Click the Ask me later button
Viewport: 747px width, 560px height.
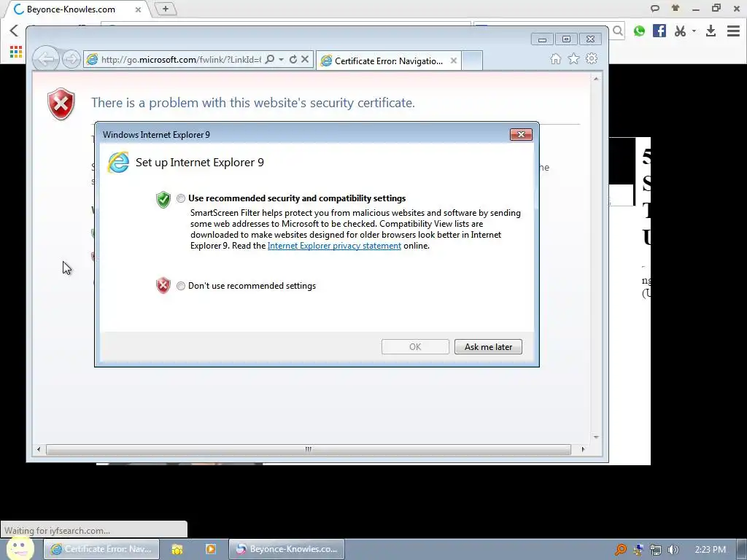point(488,346)
